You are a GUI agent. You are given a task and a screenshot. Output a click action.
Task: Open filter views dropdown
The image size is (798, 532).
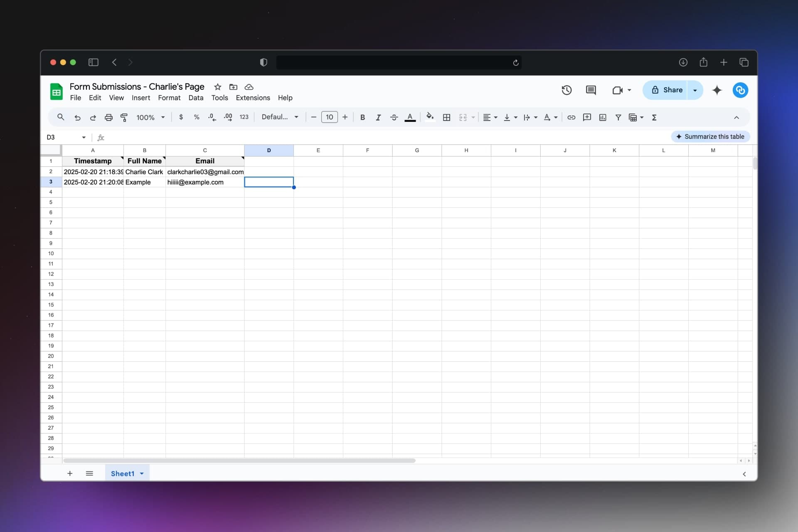click(x=636, y=118)
